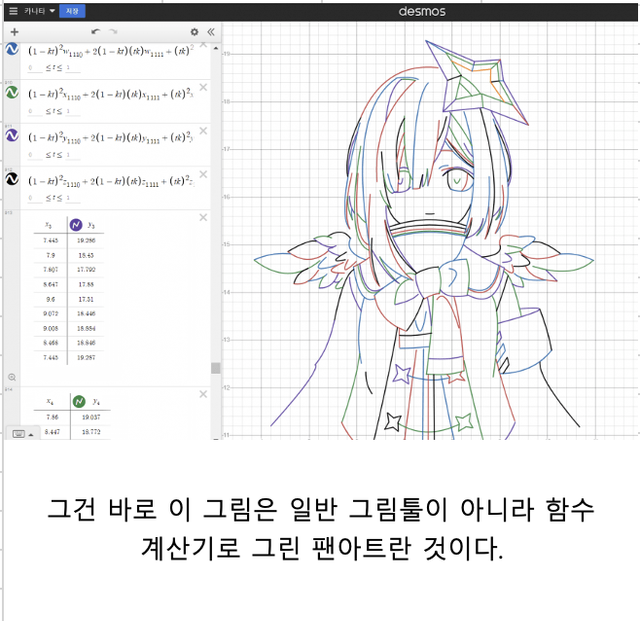Select the table cell '7.9'
640x621 pixels.
tap(51, 255)
